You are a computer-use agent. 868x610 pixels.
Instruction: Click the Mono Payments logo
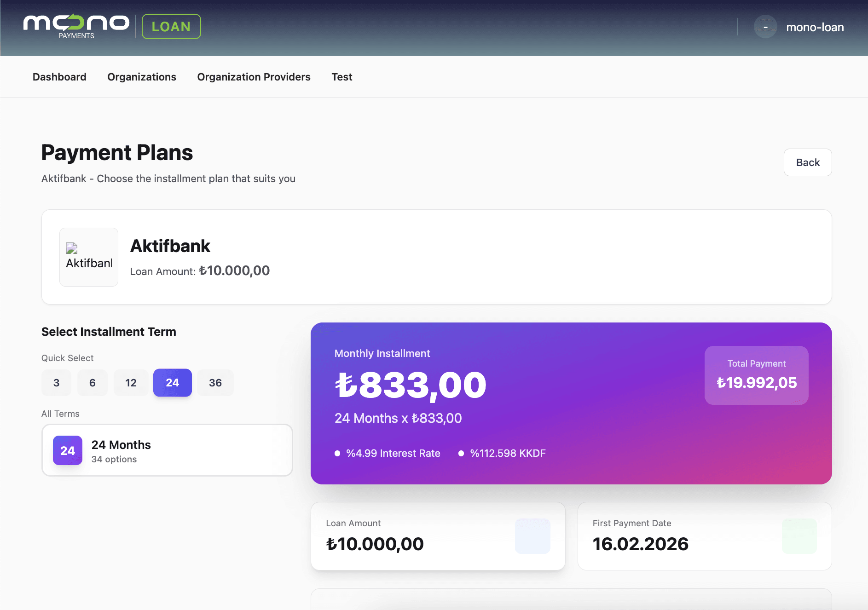click(x=76, y=26)
